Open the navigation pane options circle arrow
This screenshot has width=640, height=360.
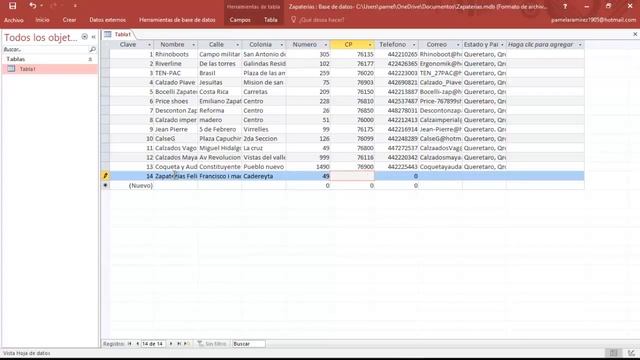click(x=84, y=37)
